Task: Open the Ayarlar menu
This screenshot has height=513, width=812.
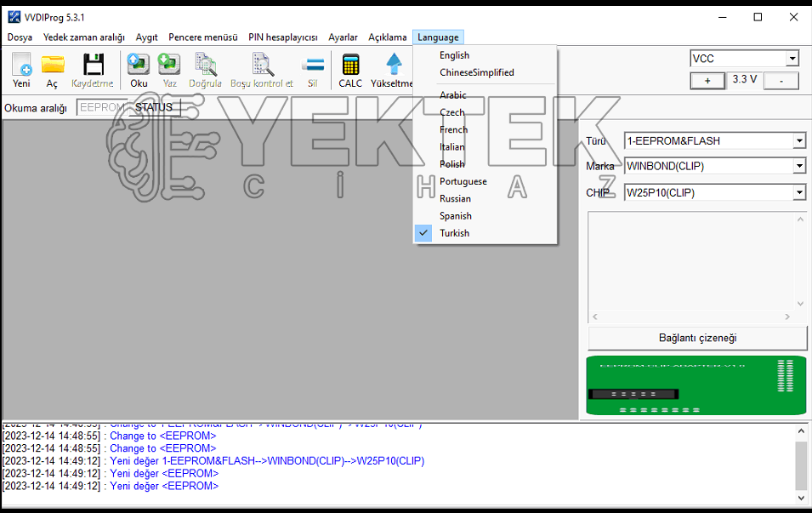Action: point(343,37)
